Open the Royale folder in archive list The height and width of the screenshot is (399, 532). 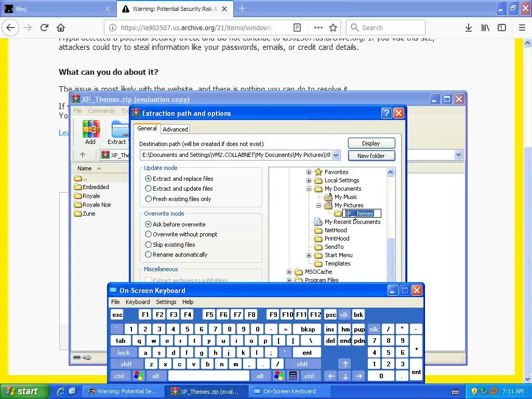(x=87, y=196)
